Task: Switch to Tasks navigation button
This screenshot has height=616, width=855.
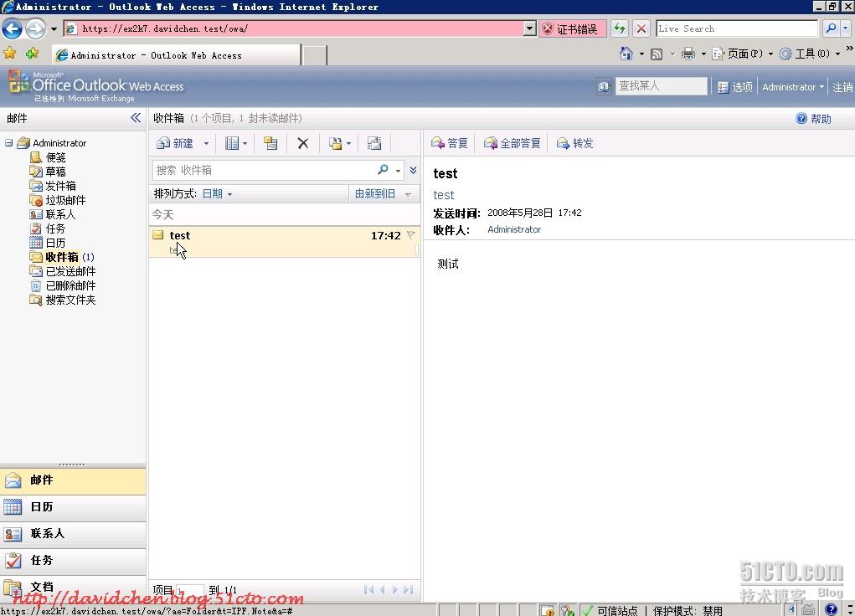Action: pyautogui.click(x=73, y=561)
